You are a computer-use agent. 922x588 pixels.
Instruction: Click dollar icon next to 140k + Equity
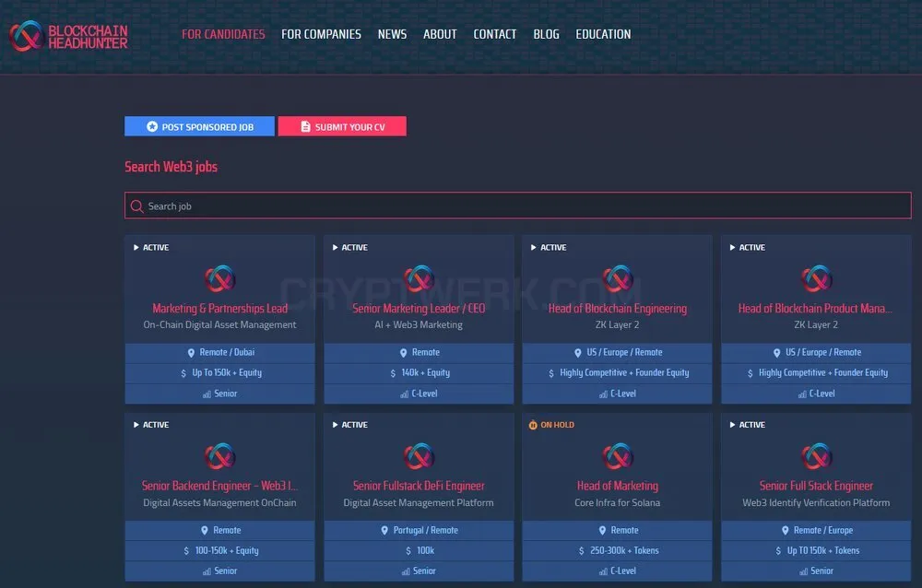[x=393, y=373]
